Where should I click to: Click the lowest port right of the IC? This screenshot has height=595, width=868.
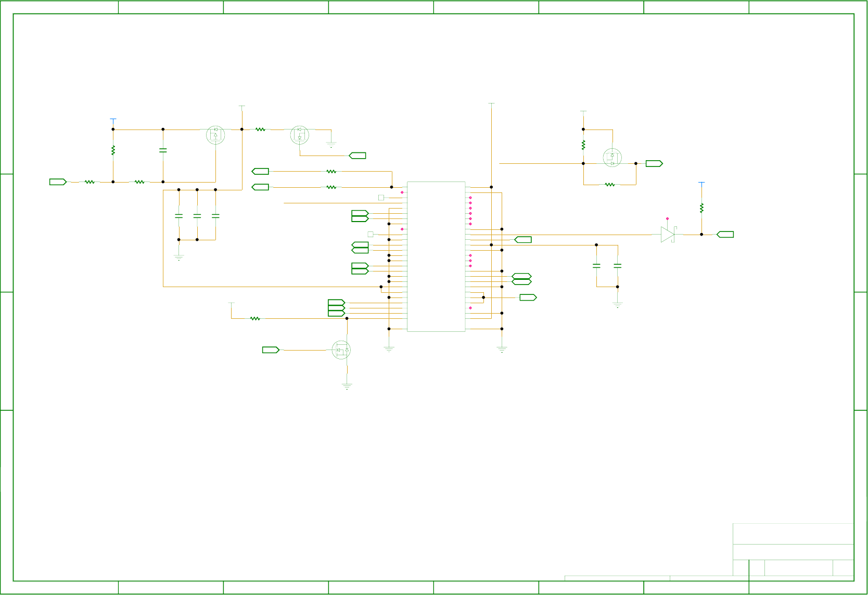528,297
